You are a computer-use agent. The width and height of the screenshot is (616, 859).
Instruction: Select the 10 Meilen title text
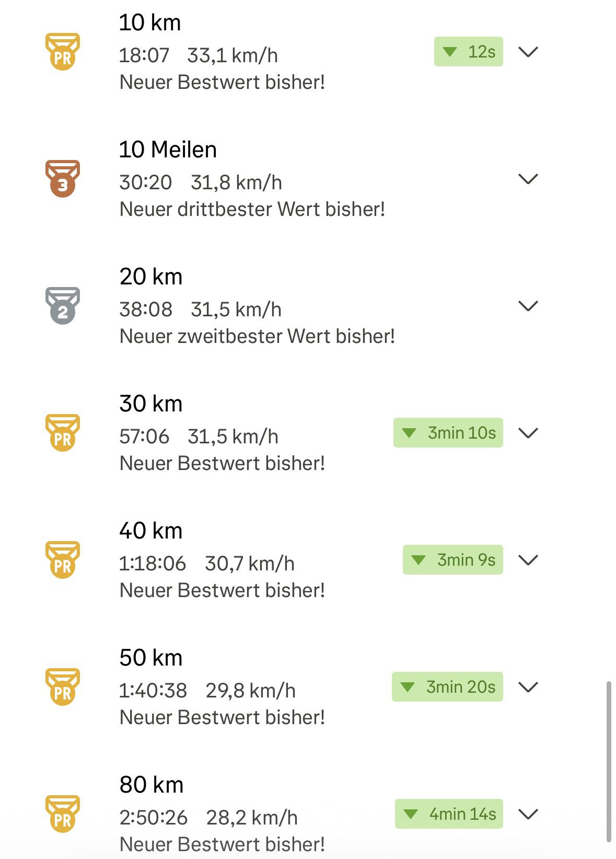click(168, 150)
